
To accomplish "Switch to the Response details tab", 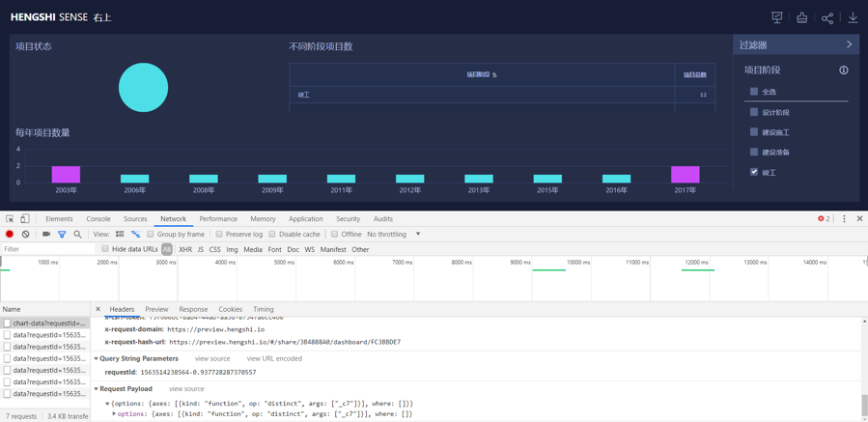I will [x=193, y=309].
